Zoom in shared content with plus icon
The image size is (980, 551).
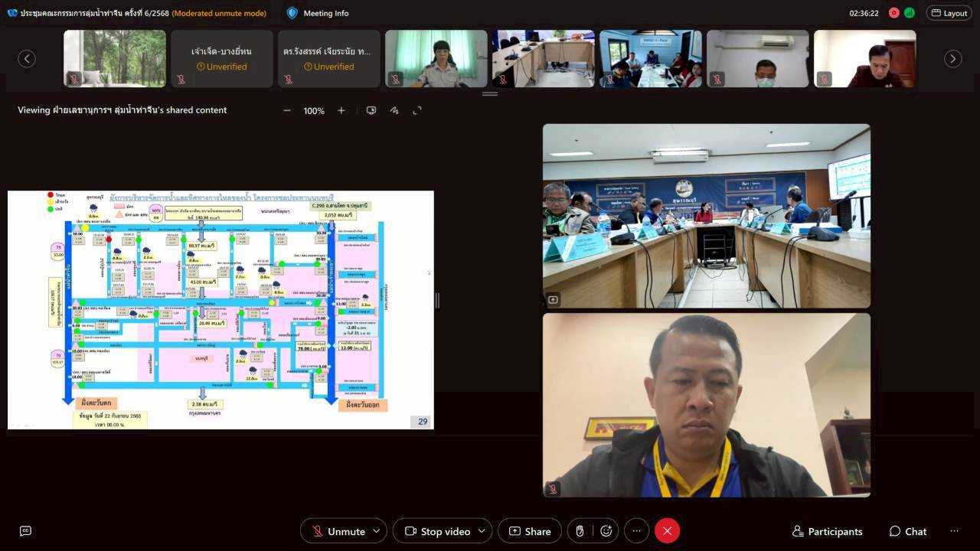coord(341,110)
